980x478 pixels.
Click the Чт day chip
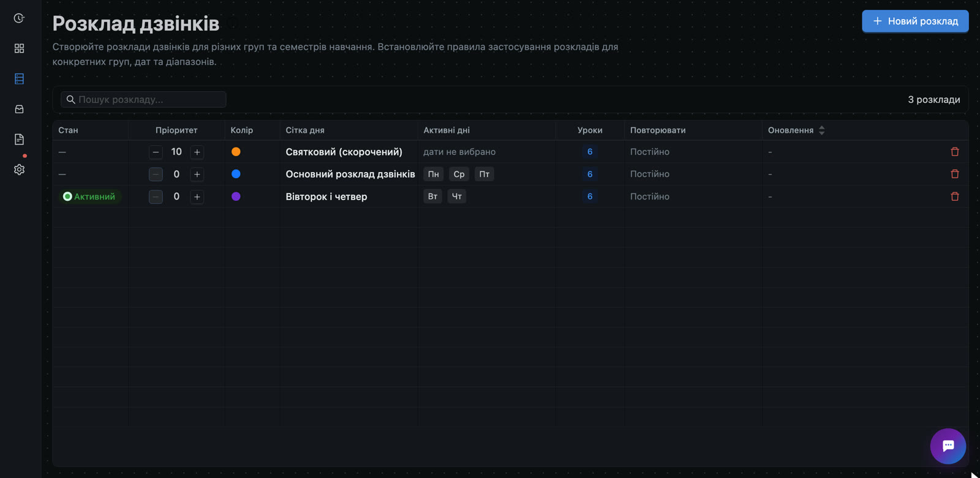point(457,196)
